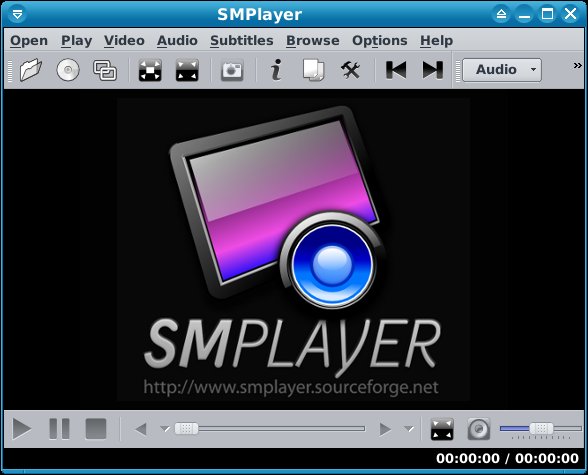Screen dimensions: 588x475
Task: Click the seek bar timeline slider
Action: tap(270, 429)
